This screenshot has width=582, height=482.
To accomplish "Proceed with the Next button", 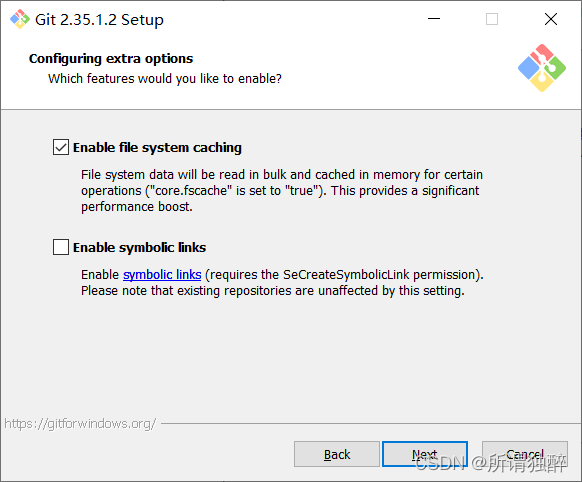I will [x=425, y=454].
